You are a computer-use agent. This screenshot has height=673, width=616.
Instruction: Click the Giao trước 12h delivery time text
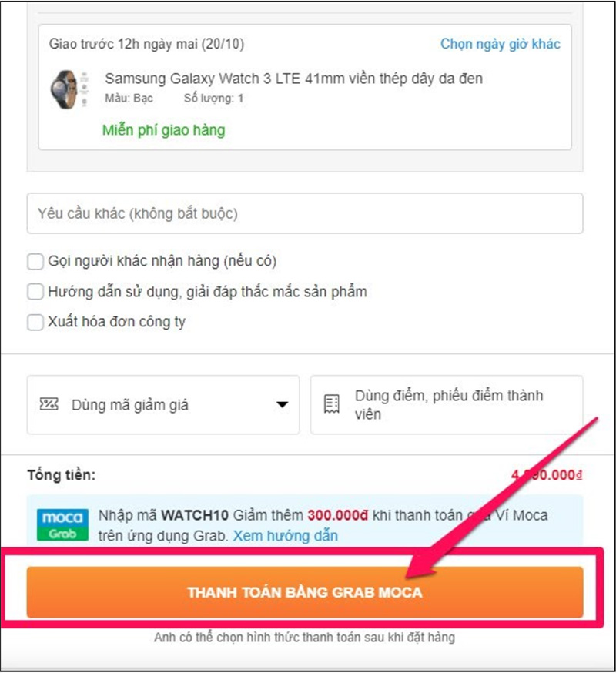click(x=146, y=44)
